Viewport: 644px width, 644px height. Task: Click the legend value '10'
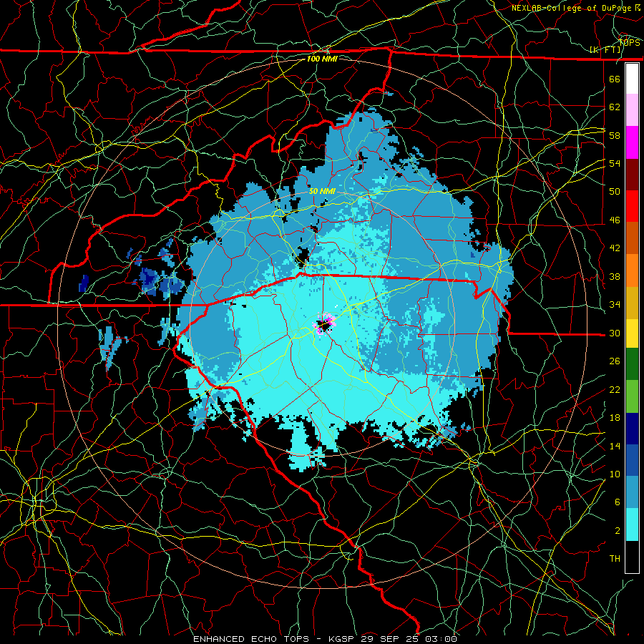point(615,474)
